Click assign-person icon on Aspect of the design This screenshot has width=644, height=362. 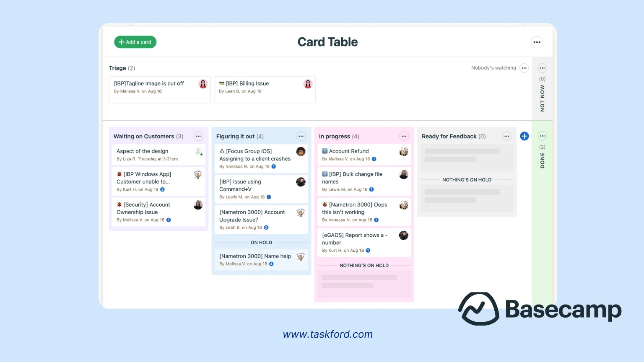[x=199, y=152]
